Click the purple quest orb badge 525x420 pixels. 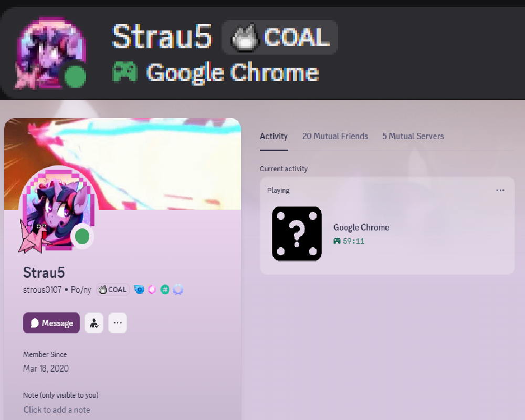pos(178,289)
